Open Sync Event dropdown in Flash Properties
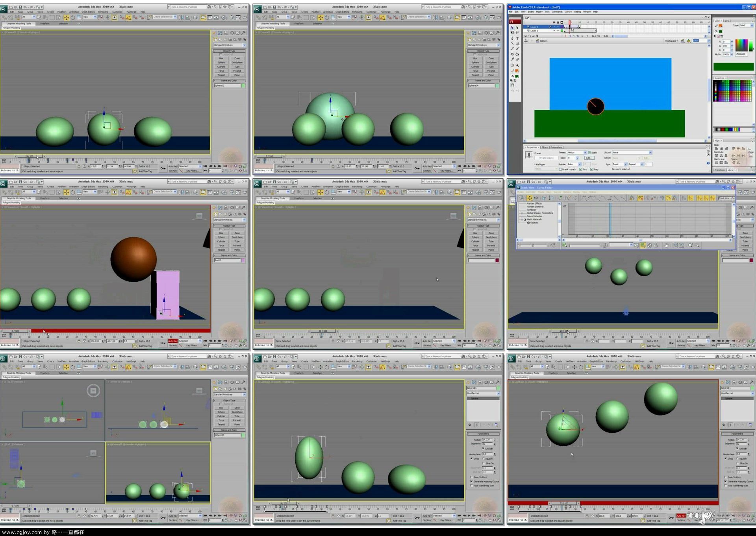 coord(619,164)
